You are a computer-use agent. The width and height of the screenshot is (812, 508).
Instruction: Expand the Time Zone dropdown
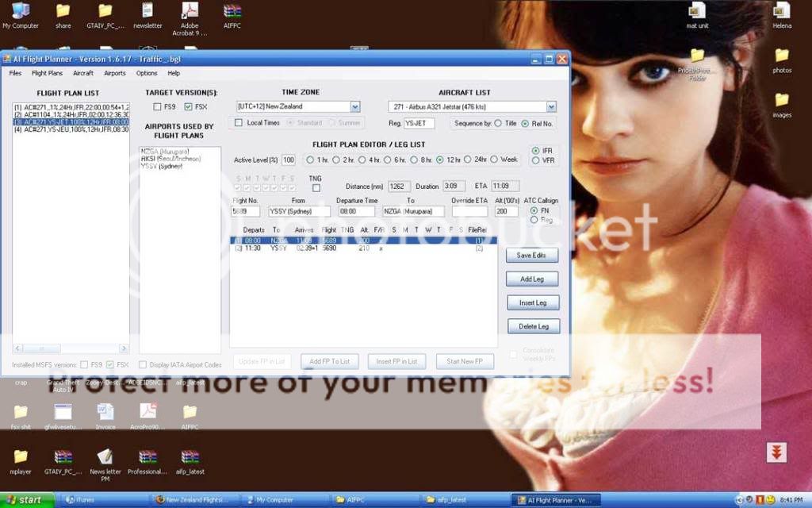click(x=354, y=106)
